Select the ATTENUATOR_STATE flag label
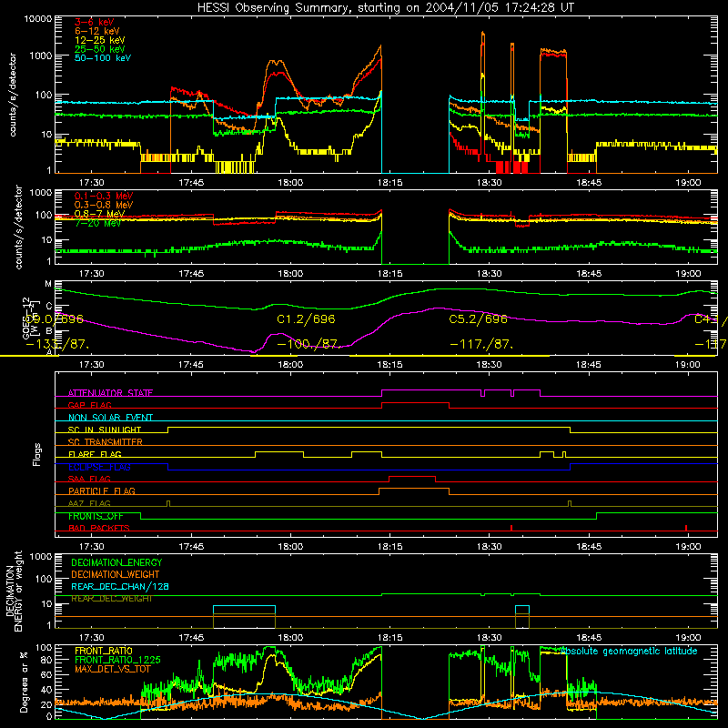This screenshot has height=728, width=728. (x=110, y=393)
